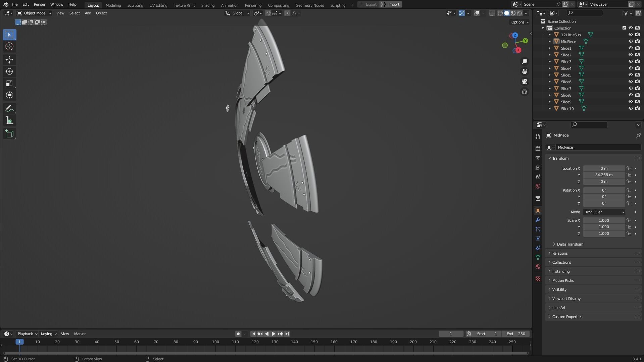Toggle camera view icon
The width and height of the screenshot is (644, 362).
point(525,82)
